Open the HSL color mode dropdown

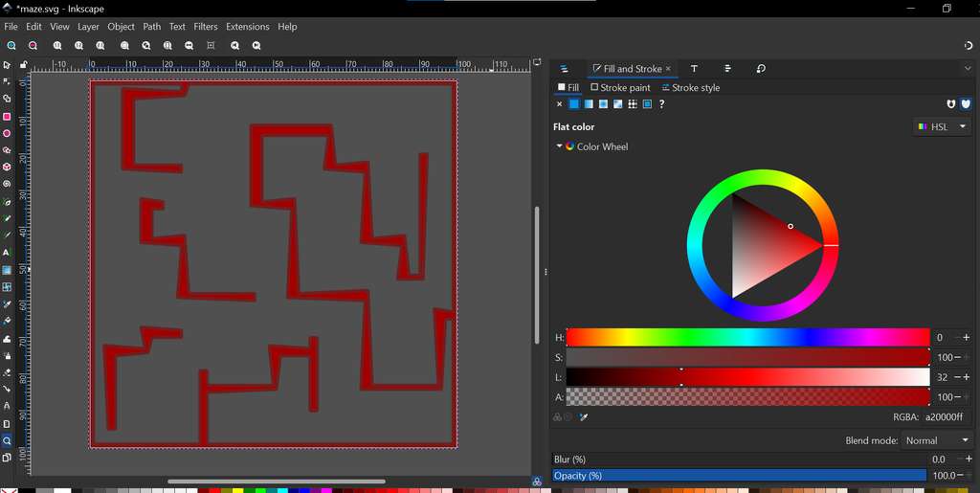[942, 127]
